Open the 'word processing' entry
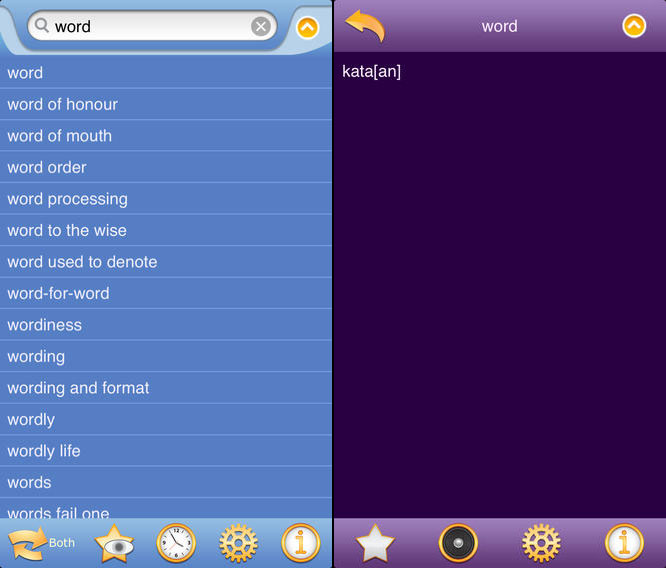 (166, 199)
